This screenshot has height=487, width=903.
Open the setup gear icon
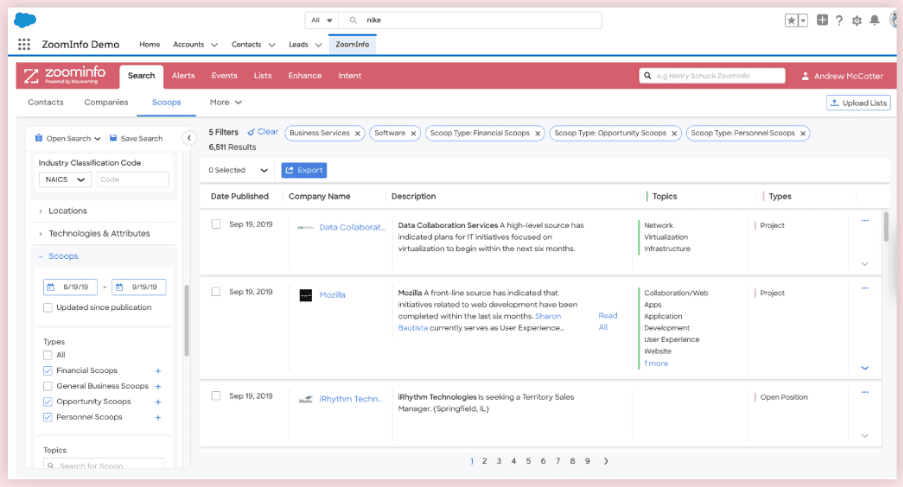pos(857,21)
